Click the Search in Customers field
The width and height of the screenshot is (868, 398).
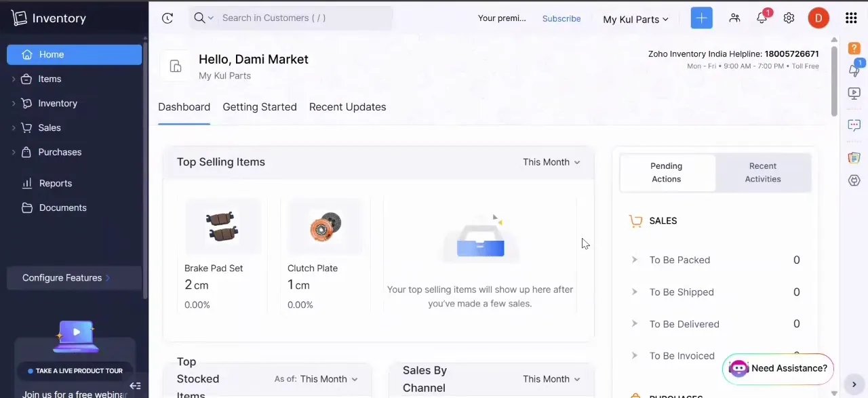(x=305, y=18)
